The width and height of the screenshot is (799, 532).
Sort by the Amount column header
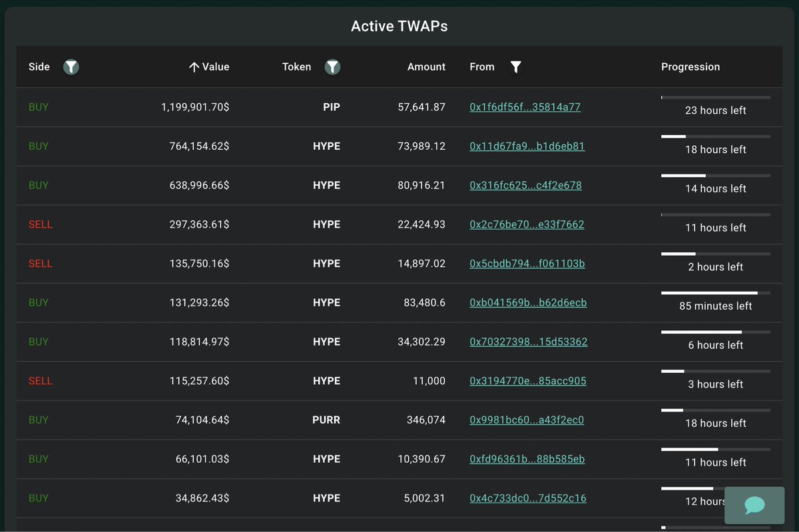click(426, 67)
